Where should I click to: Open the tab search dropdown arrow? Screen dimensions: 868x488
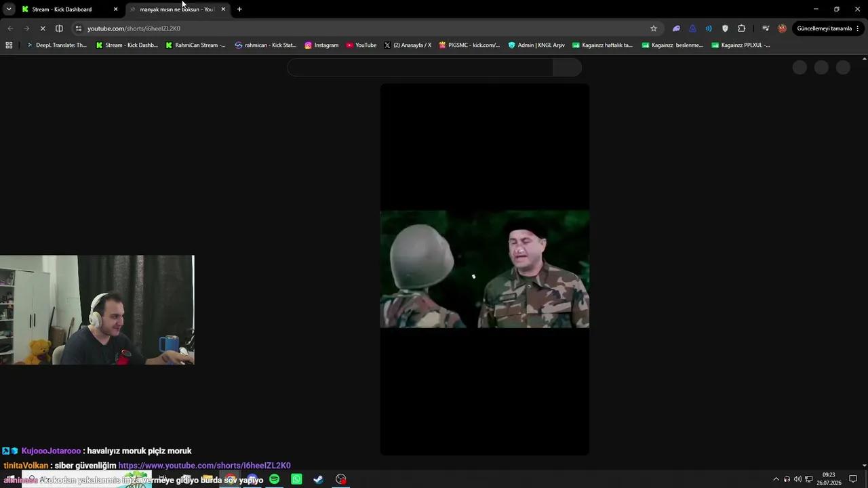click(x=9, y=9)
